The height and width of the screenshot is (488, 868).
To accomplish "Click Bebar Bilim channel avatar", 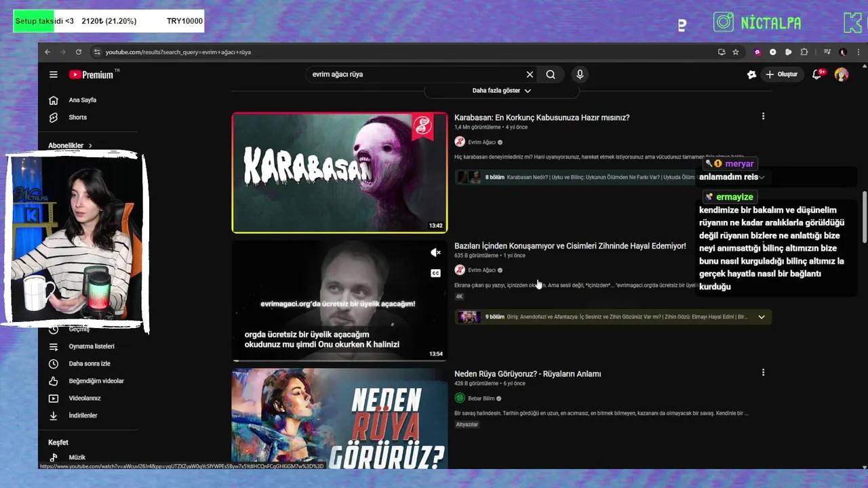I will coord(460,399).
